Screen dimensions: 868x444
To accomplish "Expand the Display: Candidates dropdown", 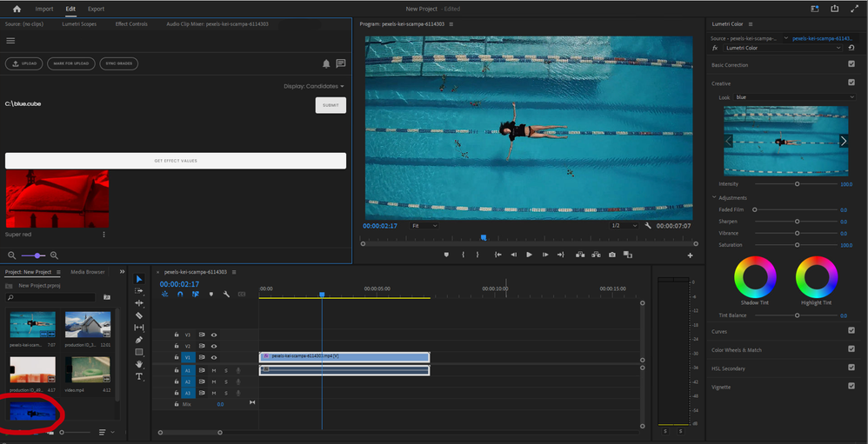I will click(314, 86).
